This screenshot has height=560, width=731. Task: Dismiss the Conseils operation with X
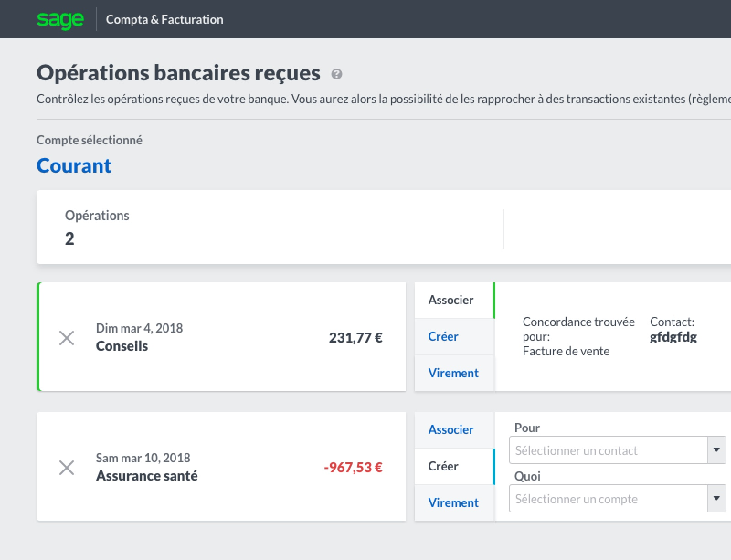pyautogui.click(x=67, y=338)
